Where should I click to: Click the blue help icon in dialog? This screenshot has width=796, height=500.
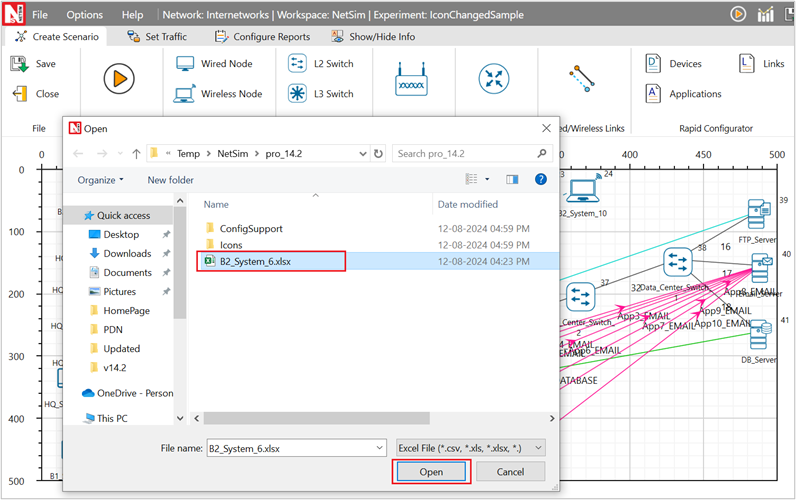(541, 179)
